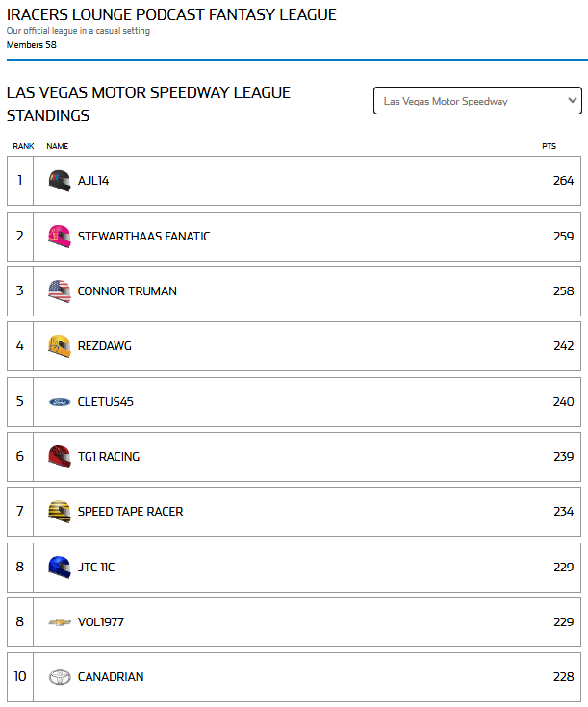588x707 pixels.
Task: Click CANADRIAN's 228 points value
Action: tap(563, 677)
